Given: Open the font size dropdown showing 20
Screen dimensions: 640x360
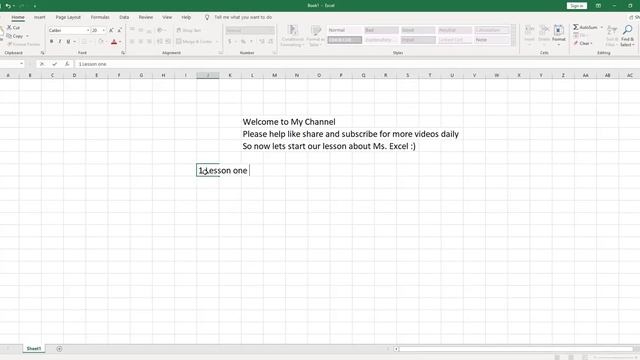Looking at the screenshot, I should click(x=104, y=31).
